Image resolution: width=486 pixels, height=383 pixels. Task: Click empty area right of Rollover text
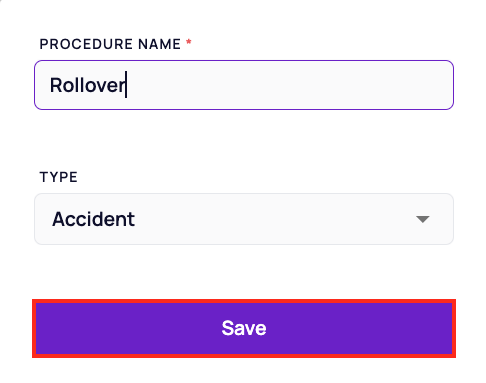point(287,85)
